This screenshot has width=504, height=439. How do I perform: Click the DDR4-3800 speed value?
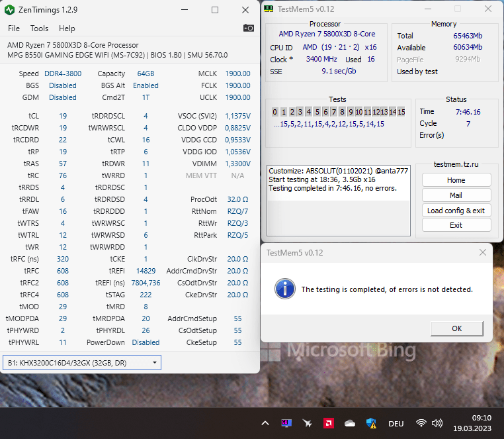(x=63, y=73)
